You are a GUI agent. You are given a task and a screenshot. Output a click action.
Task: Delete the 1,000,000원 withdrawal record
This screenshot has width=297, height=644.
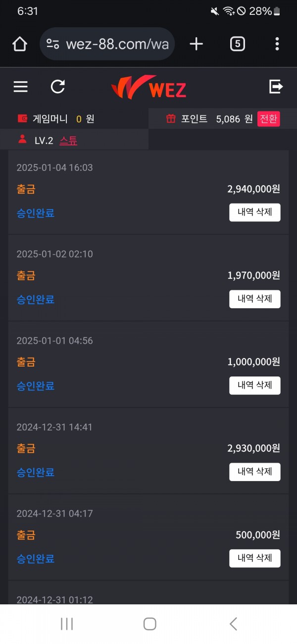[254, 385]
